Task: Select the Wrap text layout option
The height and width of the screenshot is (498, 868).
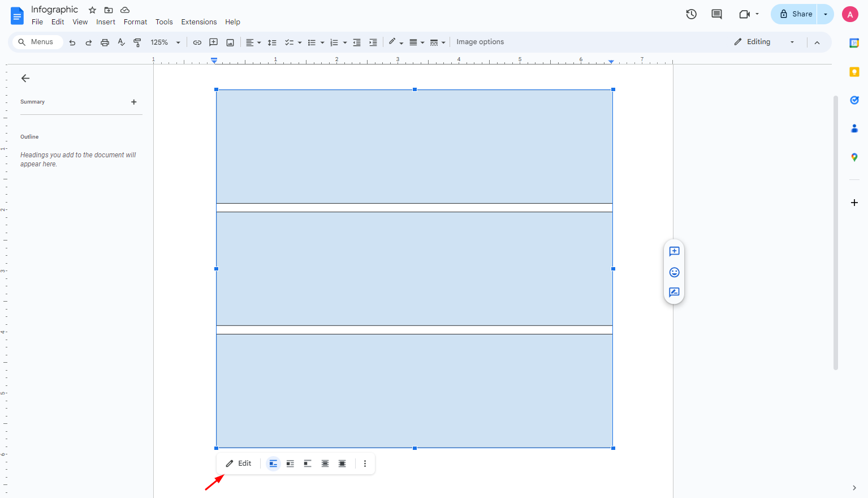Action: [x=290, y=463]
